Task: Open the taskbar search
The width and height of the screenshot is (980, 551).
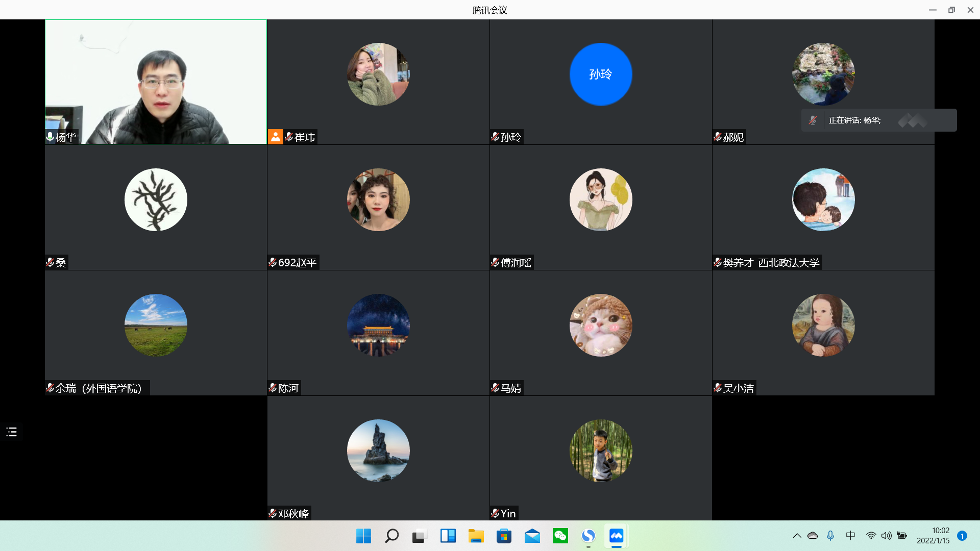Action: 391,536
